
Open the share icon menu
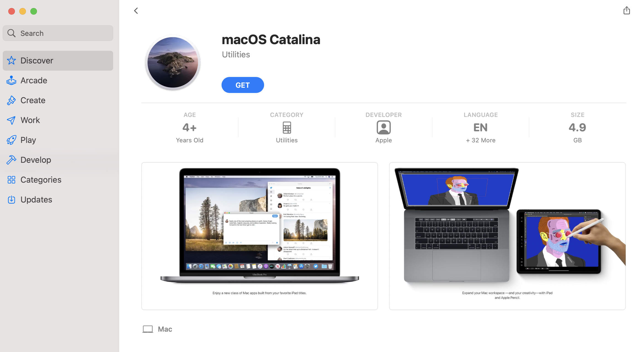(626, 10)
